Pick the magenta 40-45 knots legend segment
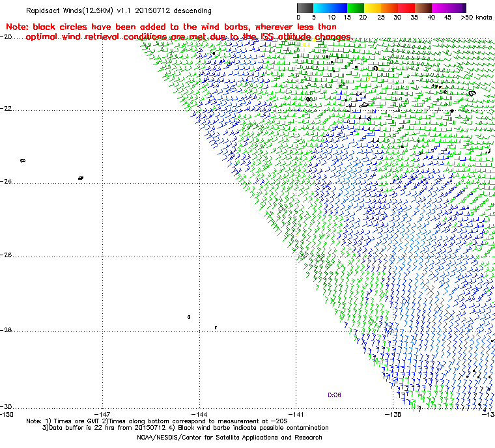The image size is (495, 448). tap(441, 8)
